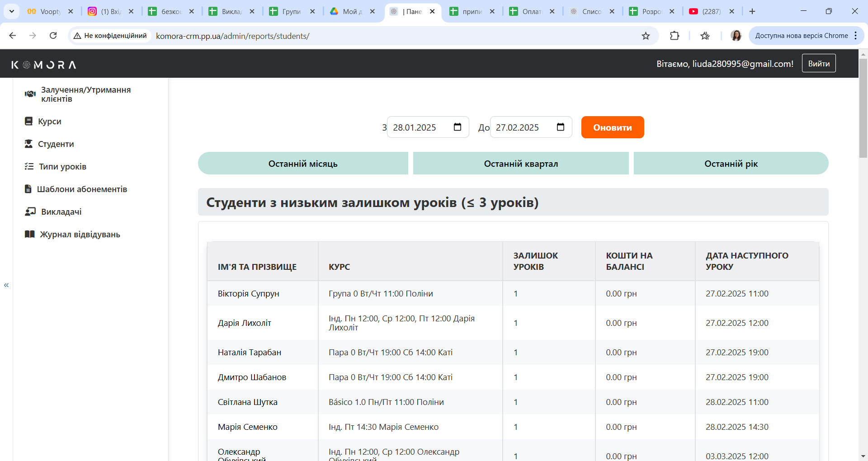Open Студенти via its sidebar icon
The width and height of the screenshot is (868, 461).
pyautogui.click(x=29, y=144)
